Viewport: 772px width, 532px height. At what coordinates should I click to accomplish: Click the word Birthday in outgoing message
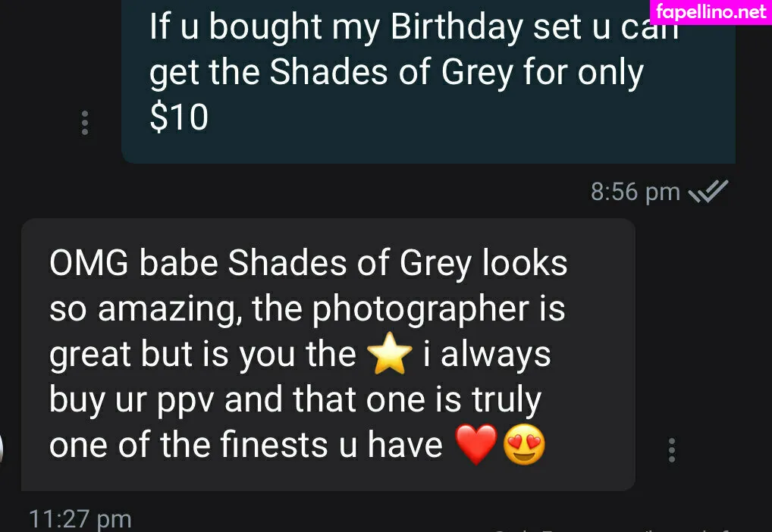pos(457,27)
